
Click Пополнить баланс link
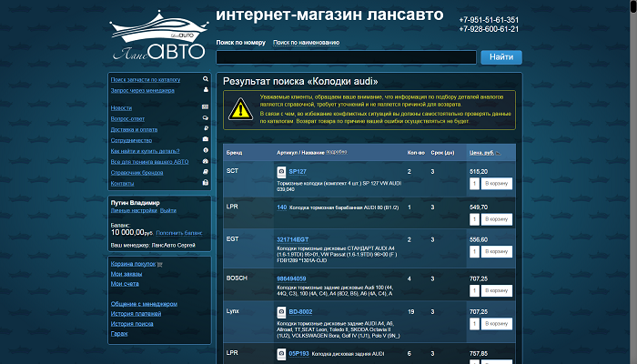pos(179,233)
